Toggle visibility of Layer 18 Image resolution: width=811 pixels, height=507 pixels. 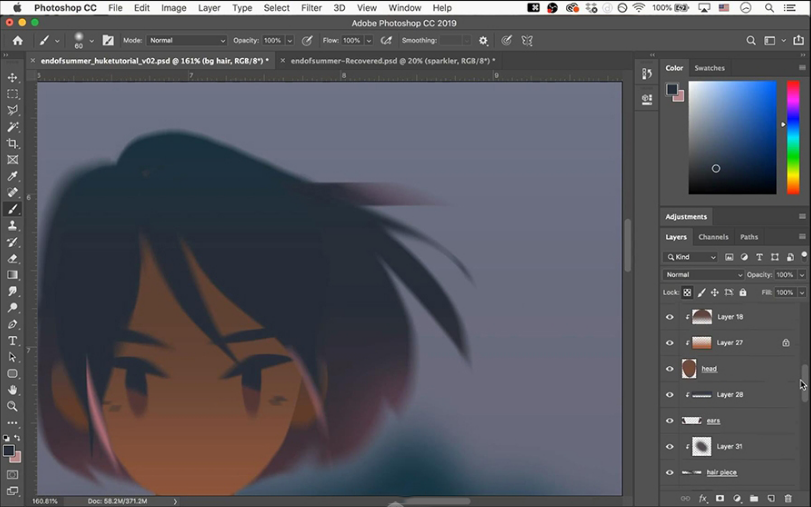[670, 317]
